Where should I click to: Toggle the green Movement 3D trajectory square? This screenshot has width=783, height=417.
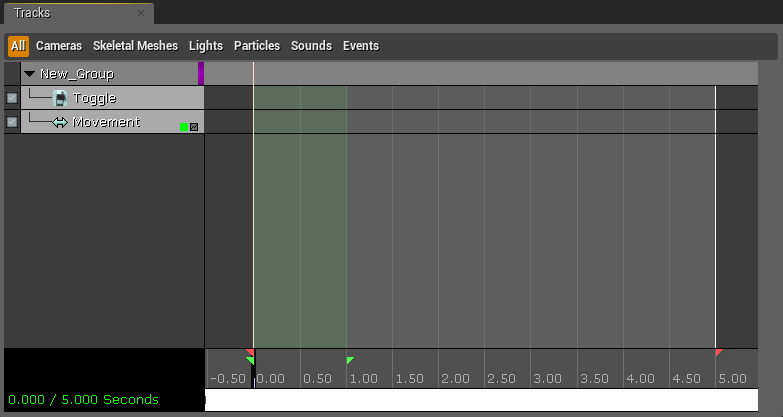[184, 127]
